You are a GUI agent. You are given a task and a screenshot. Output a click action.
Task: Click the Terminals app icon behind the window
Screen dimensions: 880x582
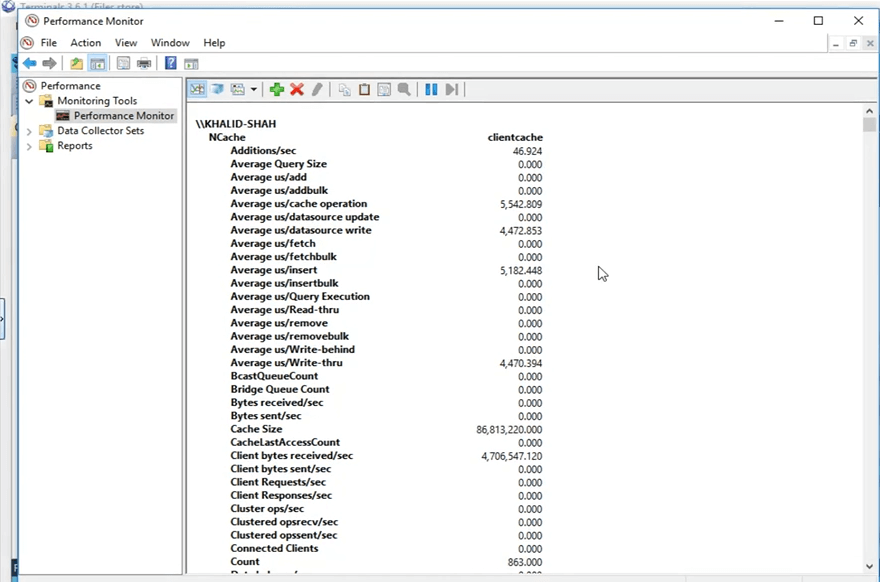coord(8,6)
